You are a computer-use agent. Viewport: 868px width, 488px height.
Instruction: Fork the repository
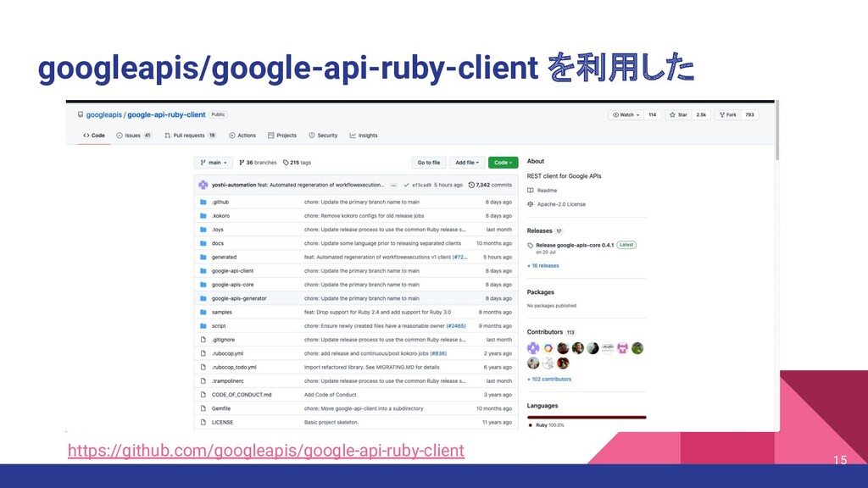[x=728, y=115]
